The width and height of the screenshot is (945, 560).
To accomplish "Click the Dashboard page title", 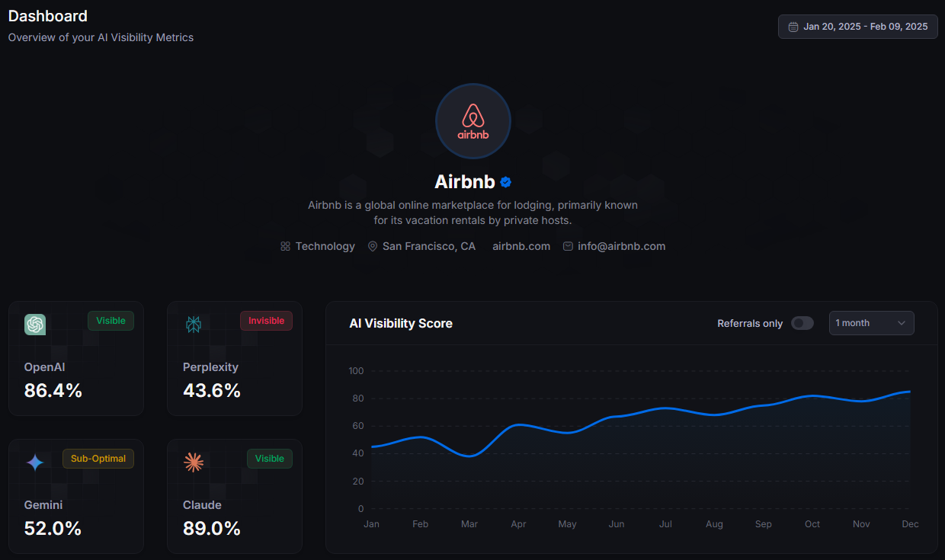I will (48, 16).
